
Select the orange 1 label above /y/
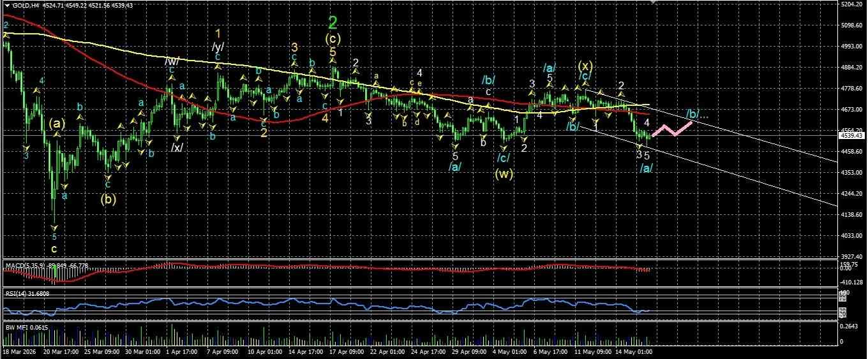point(218,34)
